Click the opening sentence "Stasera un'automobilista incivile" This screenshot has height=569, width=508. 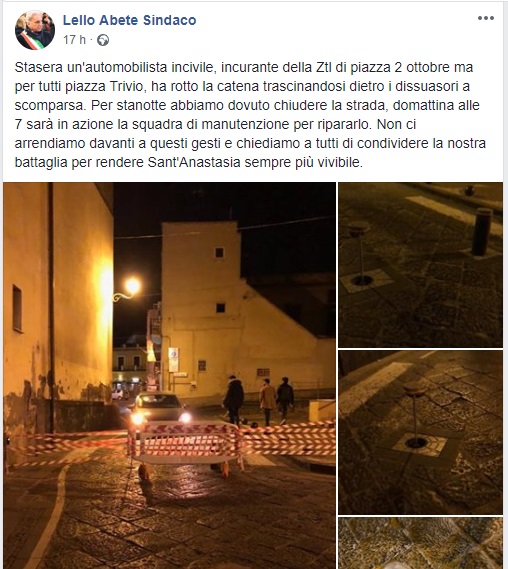pyautogui.click(x=116, y=67)
